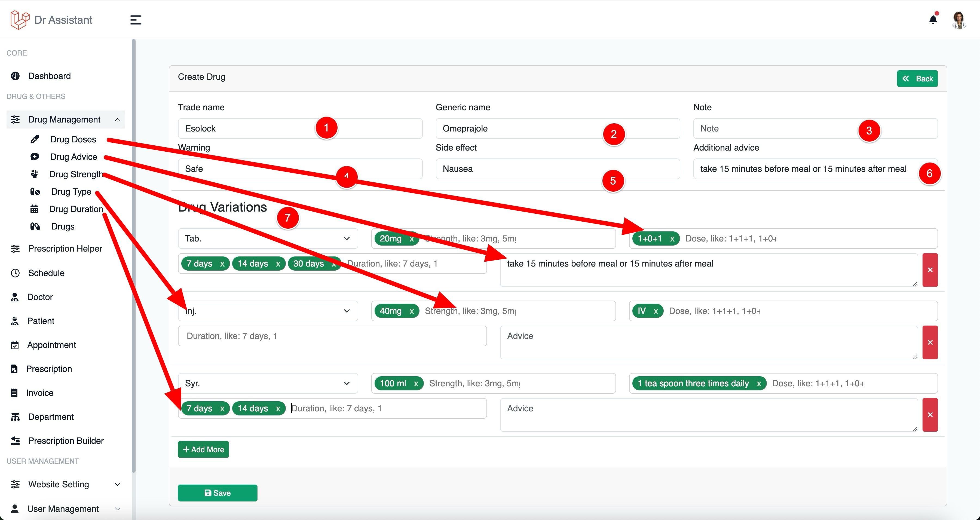
Task: Open the Prescription Builder menu item
Action: tap(65, 441)
